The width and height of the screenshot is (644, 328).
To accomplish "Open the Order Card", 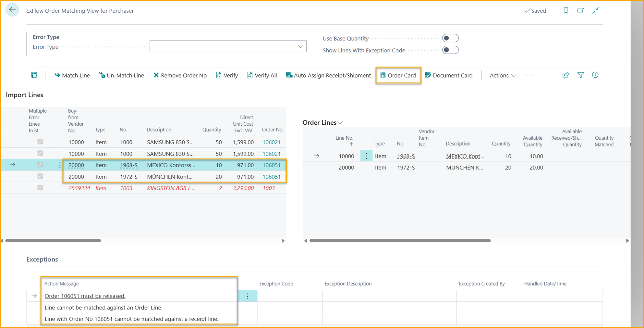I will (398, 75).
